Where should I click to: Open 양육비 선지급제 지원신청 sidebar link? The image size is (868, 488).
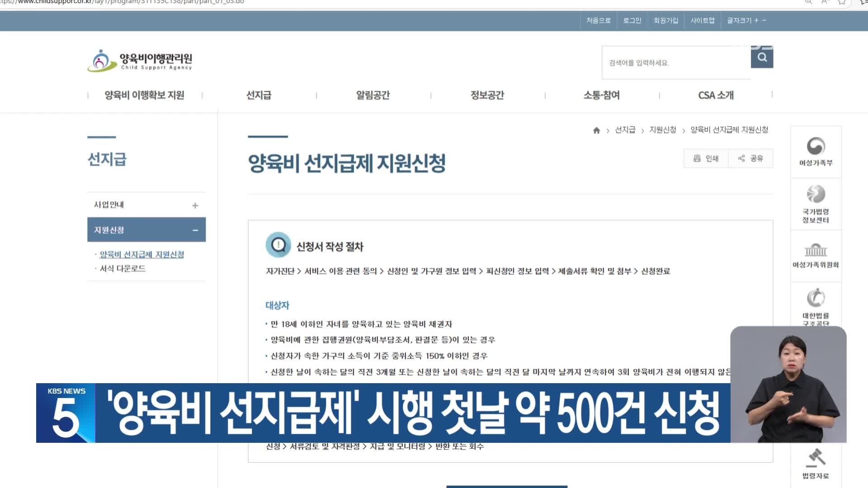click(142, 254)
